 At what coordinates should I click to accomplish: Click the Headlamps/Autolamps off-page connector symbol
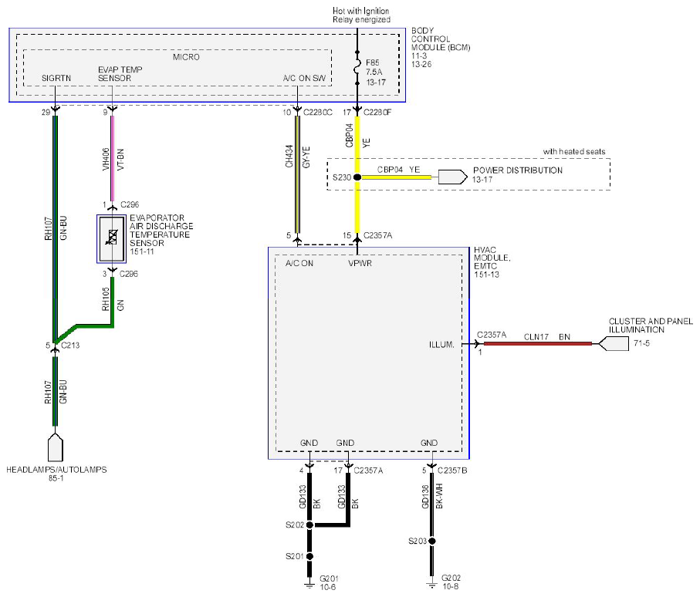tap(55, 448)
